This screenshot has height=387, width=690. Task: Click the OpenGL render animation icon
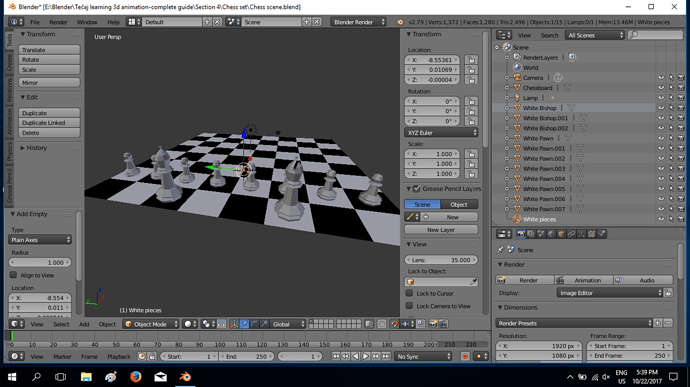443,324
